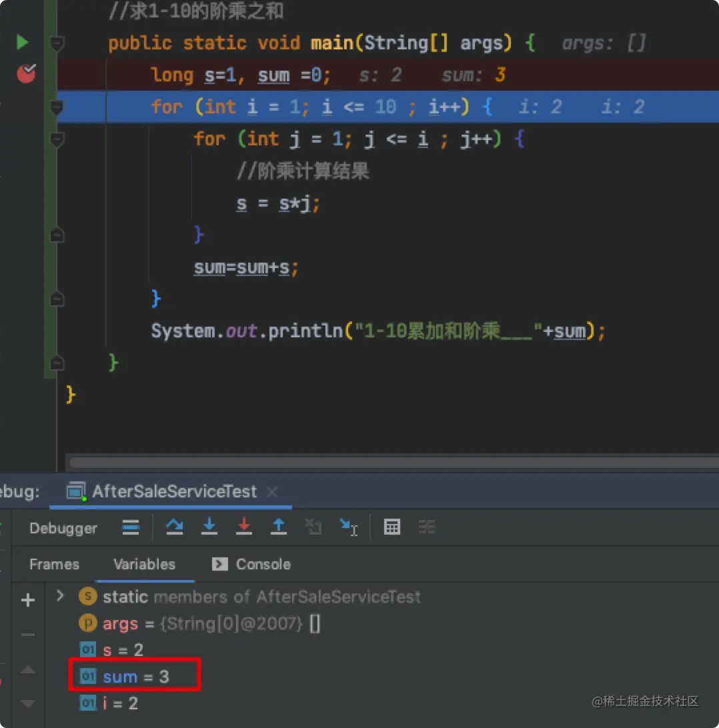Close the AfterSaleServiceTest debug tab
This screenshot has height=728, width=719.
coord(272,492)
